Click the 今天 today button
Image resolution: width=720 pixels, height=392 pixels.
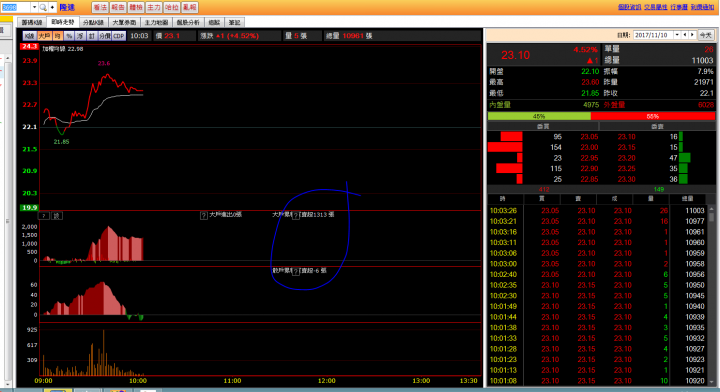(x=705, y=35)
